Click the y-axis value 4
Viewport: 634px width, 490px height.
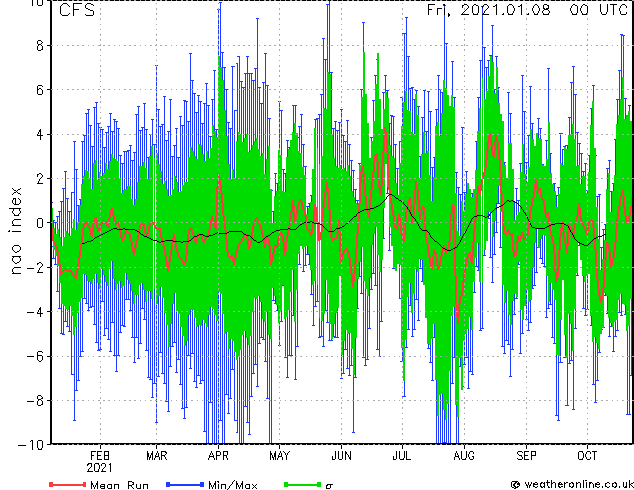coord(40,134)
